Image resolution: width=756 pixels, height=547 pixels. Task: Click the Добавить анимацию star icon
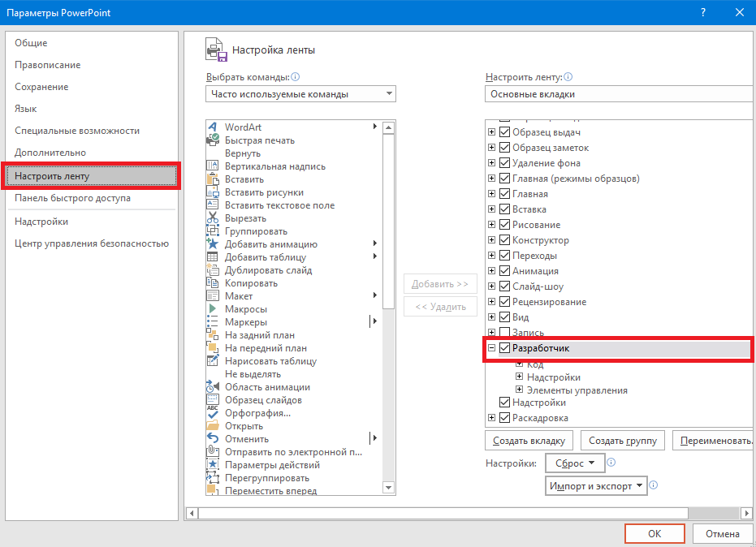pyautogui.click(x=213, y=244)
